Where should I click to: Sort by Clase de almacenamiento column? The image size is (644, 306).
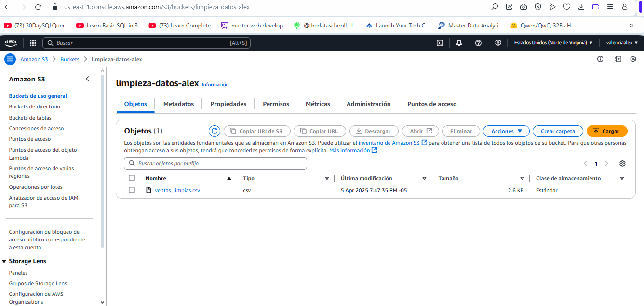621,178
